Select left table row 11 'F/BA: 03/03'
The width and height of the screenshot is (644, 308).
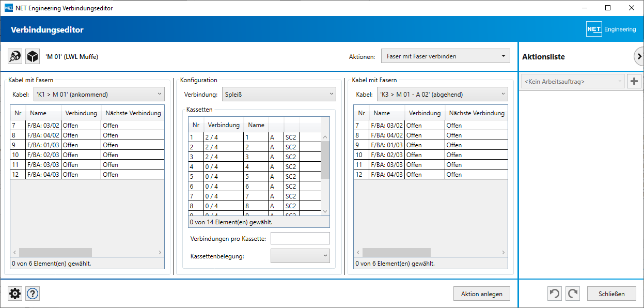point(87,164)
